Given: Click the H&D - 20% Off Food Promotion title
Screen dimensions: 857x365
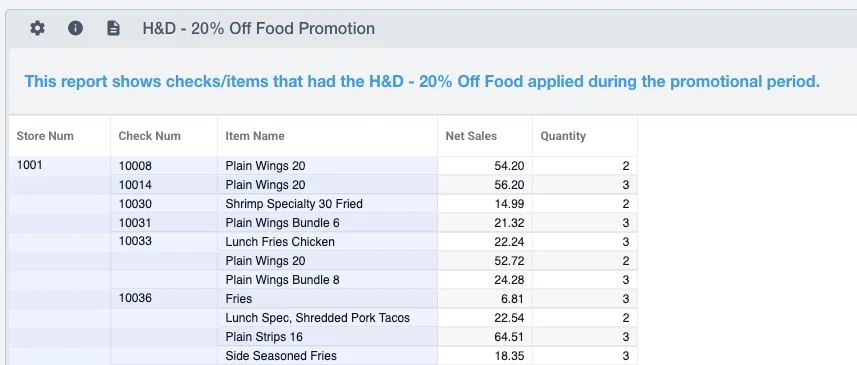Looking at the screenshot, I should pyautogui.click(x=259, y=28).
